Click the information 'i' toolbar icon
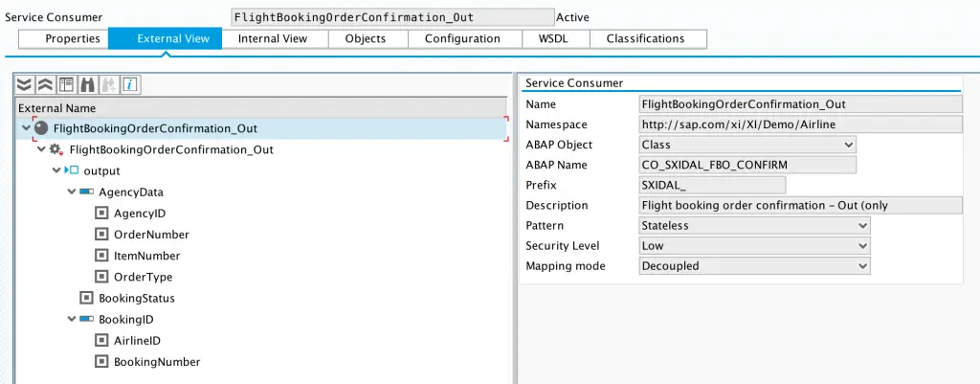 (129, 85)
